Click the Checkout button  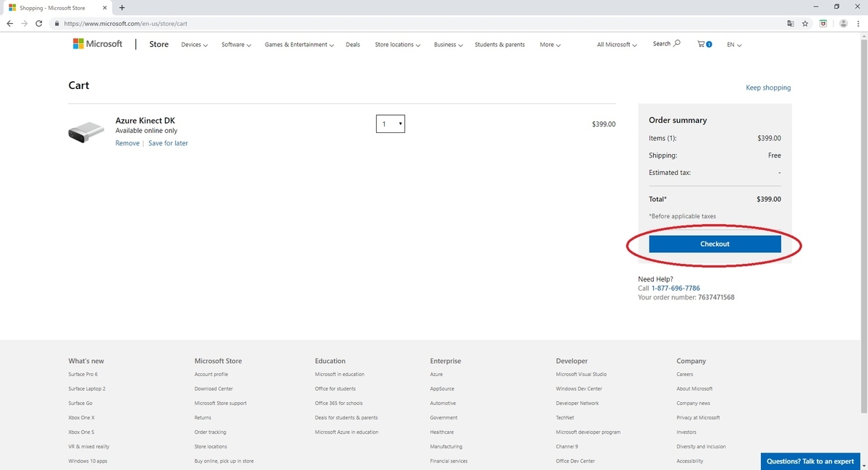point(715,244)
